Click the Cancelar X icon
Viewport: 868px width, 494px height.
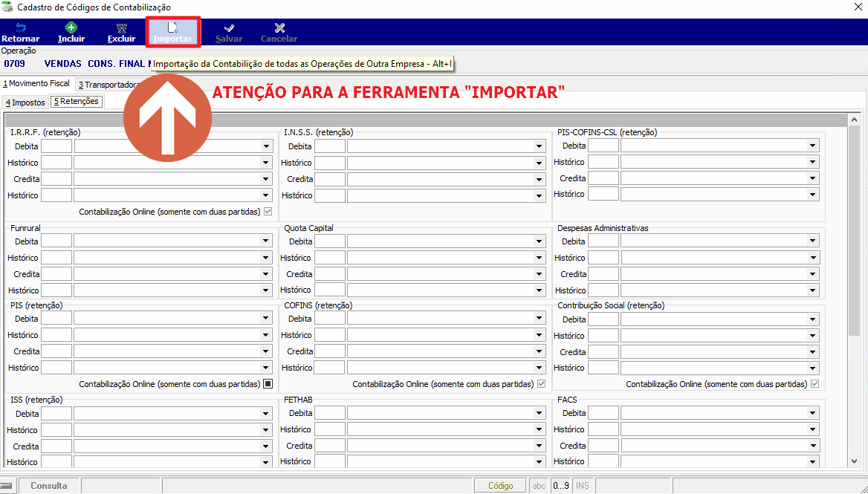(279, 27)
